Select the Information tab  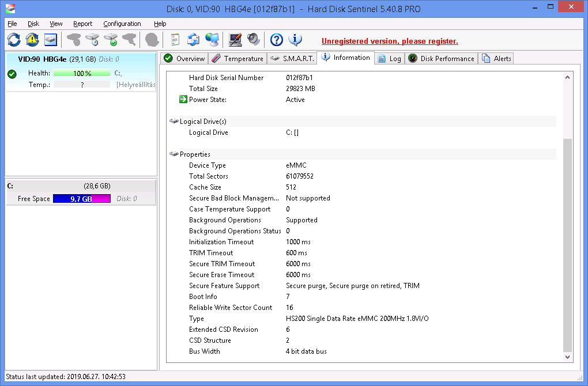(x=346, y=58)
